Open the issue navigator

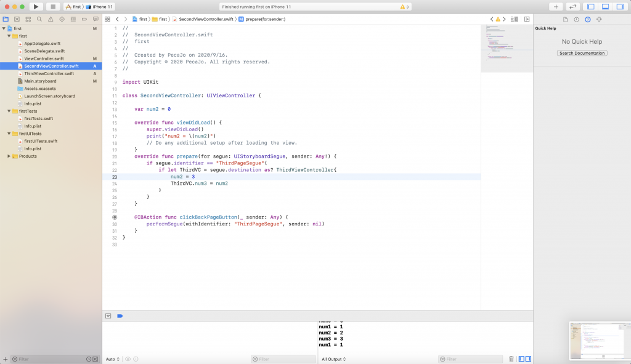51,19
